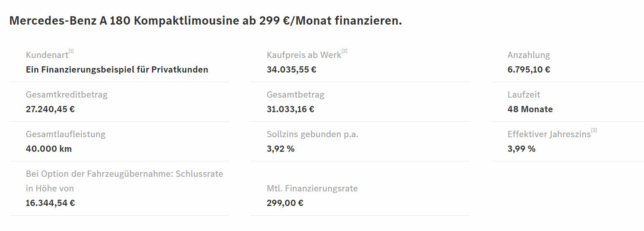
Task: Click the Anzahlung value 6.795,10 €
Action: pyautogui.click(x=529, y=70)
